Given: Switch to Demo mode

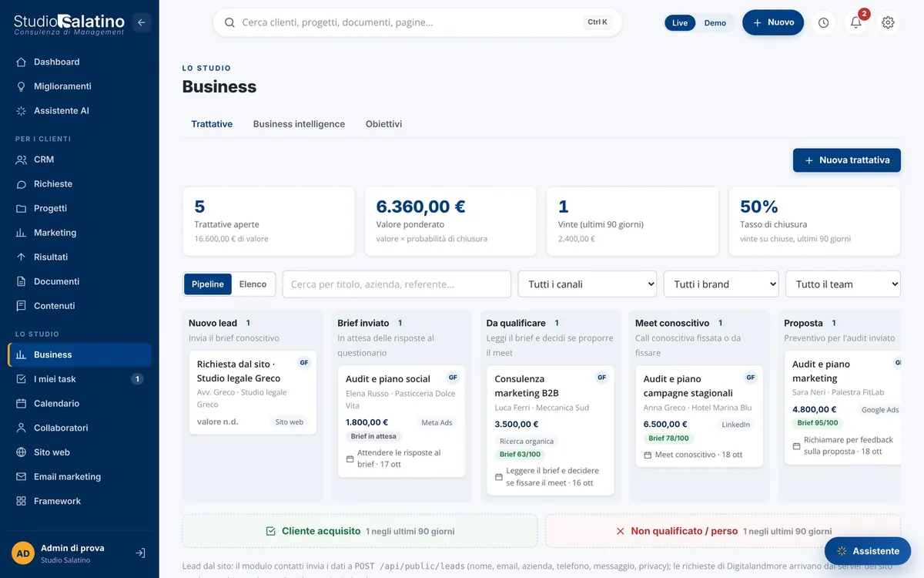Looking at the screenshot, I should (715, 23).
